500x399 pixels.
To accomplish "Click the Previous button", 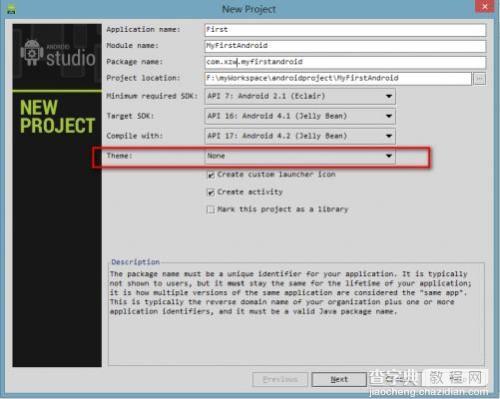I will click(280, 379).
